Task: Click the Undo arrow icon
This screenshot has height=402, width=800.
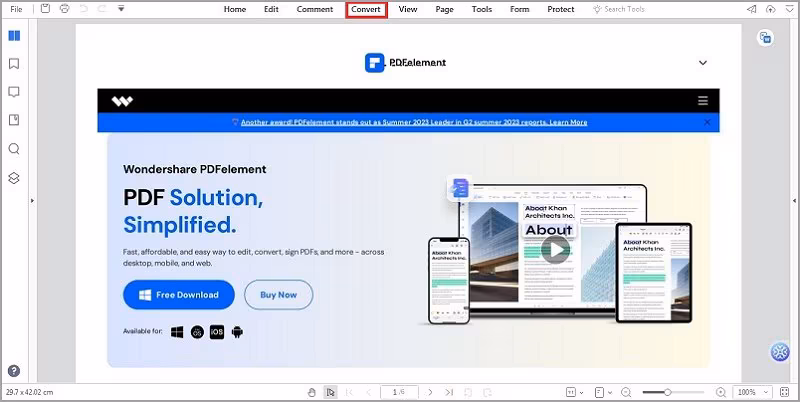Action: (x=84, y=8)
